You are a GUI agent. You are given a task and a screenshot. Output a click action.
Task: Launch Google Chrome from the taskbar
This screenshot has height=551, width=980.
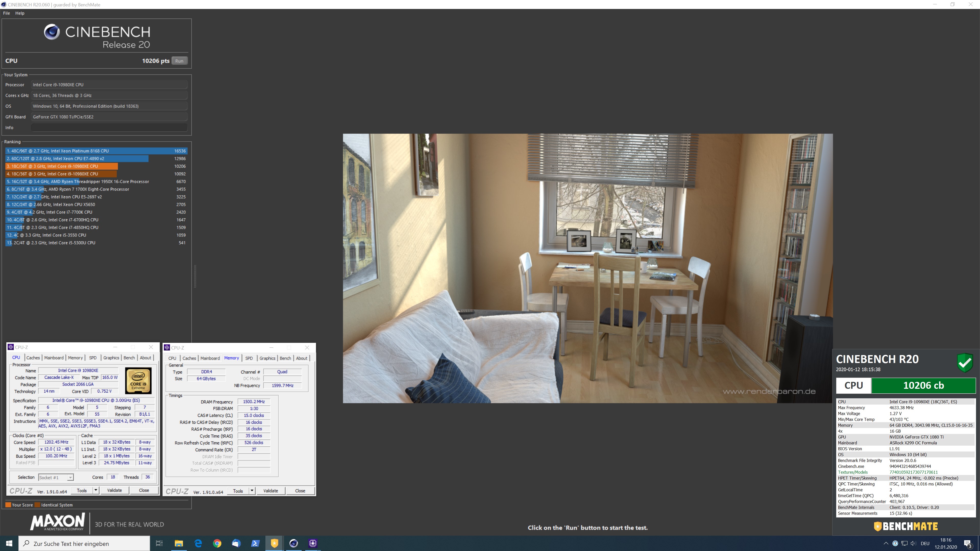click(x=217, y=543)
